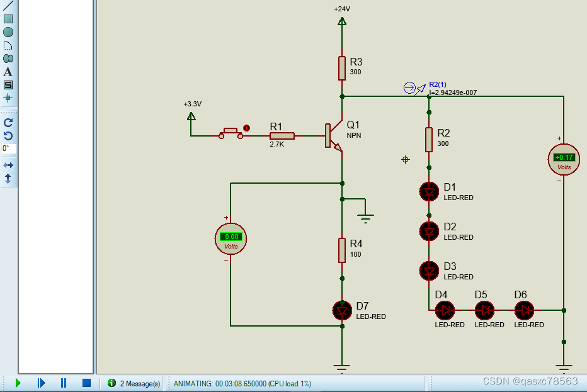Select the +3.3V power terminal
Viewport: 587px width, 392px height.
(191, 116)
